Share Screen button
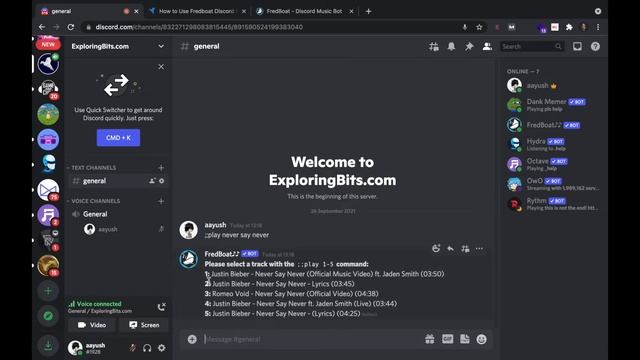The image size is (640, 360). pos(144,325)
